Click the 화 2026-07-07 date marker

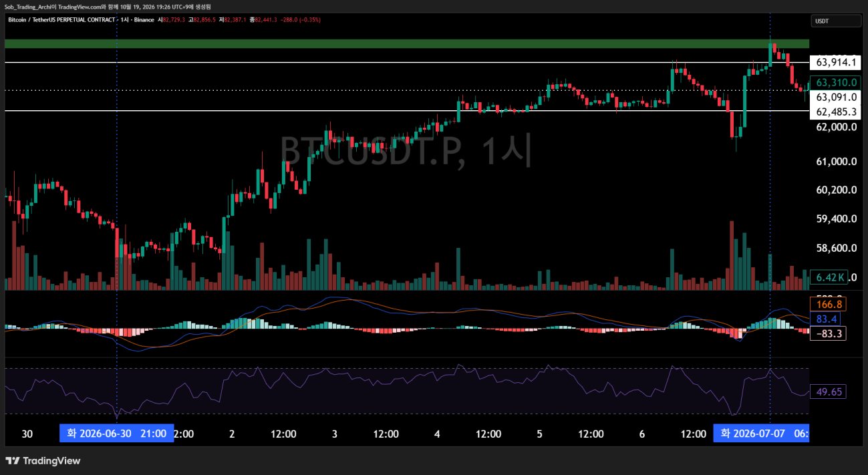pos(761,434)
